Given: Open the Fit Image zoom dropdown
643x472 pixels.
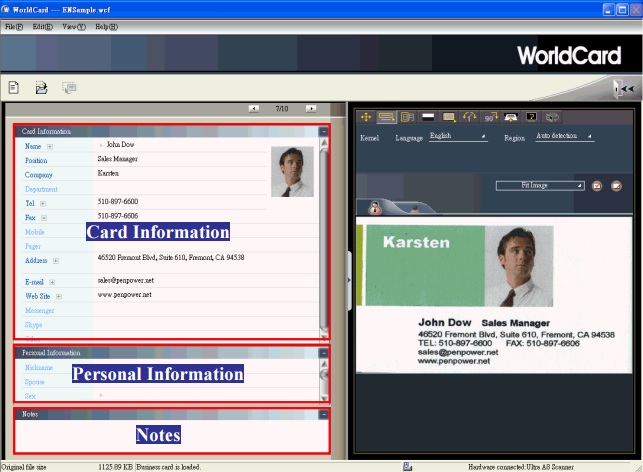Looking at the screenshot, I should pos(540,185).
